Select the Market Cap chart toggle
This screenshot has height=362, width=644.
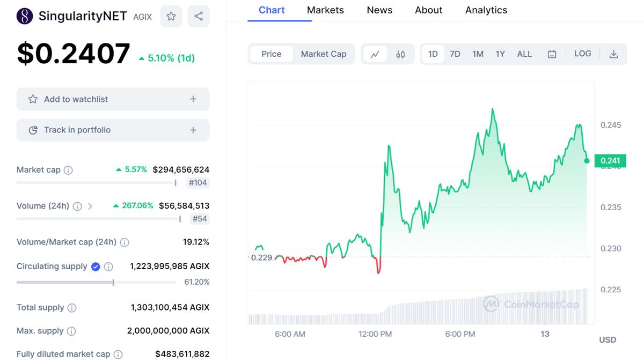(324, 54)
